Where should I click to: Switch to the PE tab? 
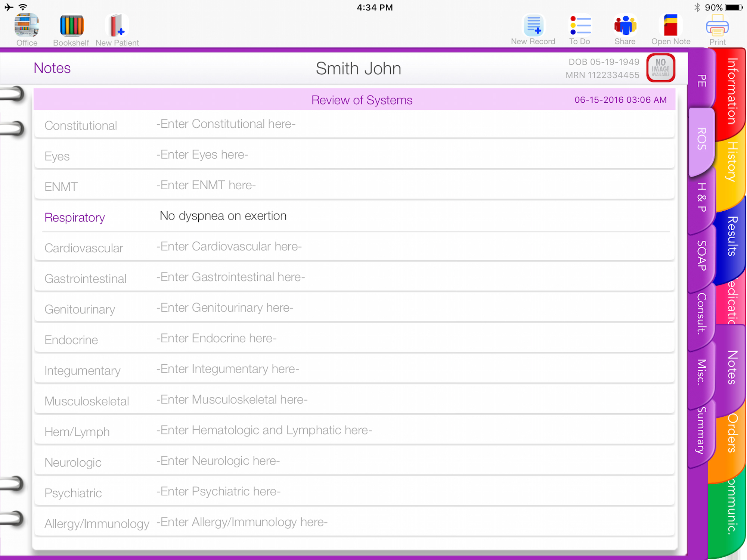click(701, 80)
